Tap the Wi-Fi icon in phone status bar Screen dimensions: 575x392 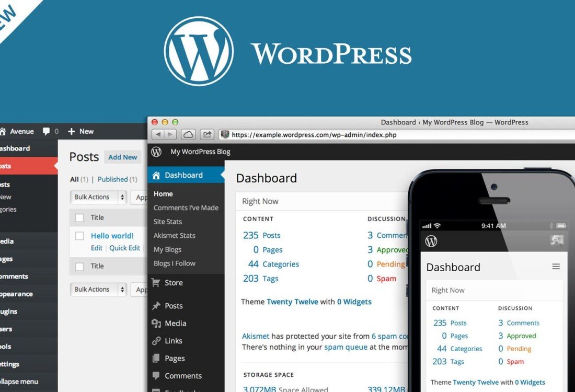[x=437, y=225]
